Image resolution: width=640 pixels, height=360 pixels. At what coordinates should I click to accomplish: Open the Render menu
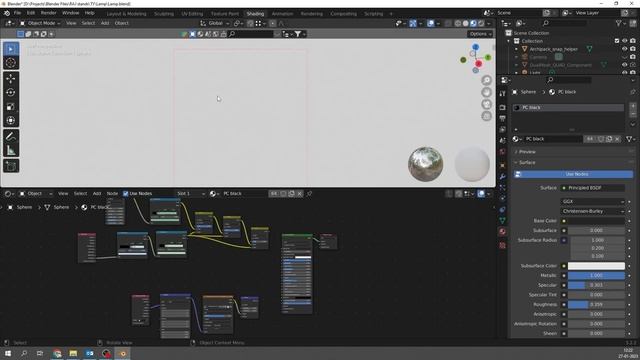(49, 13)
